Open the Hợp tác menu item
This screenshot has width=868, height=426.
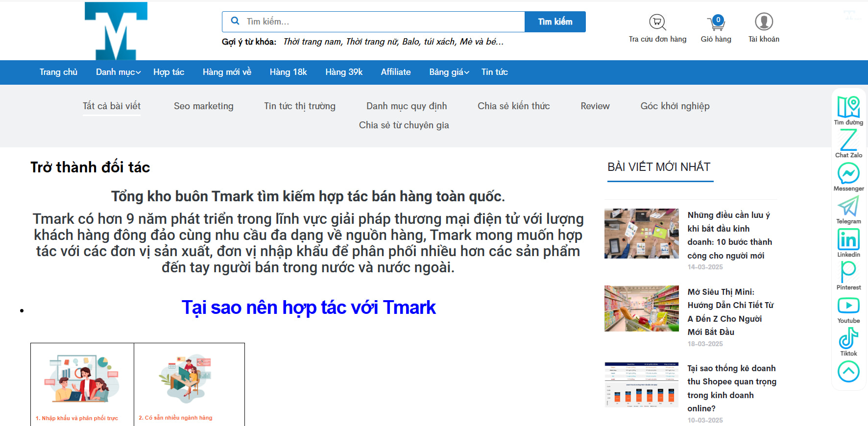tap(169, 72)
